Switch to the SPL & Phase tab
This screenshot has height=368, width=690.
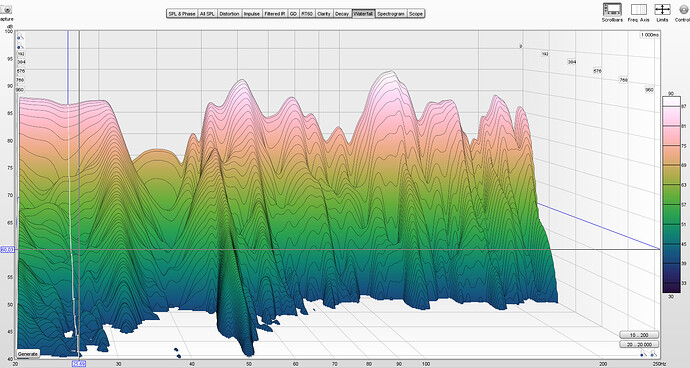(x=182, y=14)
